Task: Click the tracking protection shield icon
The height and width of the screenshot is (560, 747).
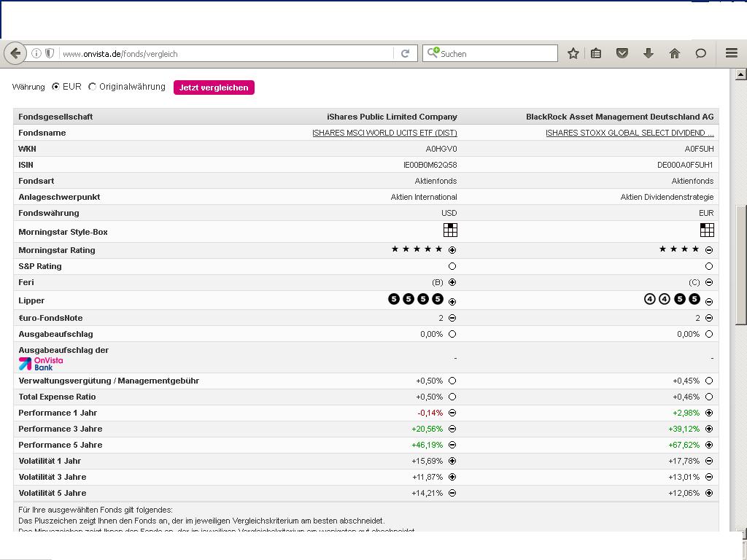Action: [50, 53]
